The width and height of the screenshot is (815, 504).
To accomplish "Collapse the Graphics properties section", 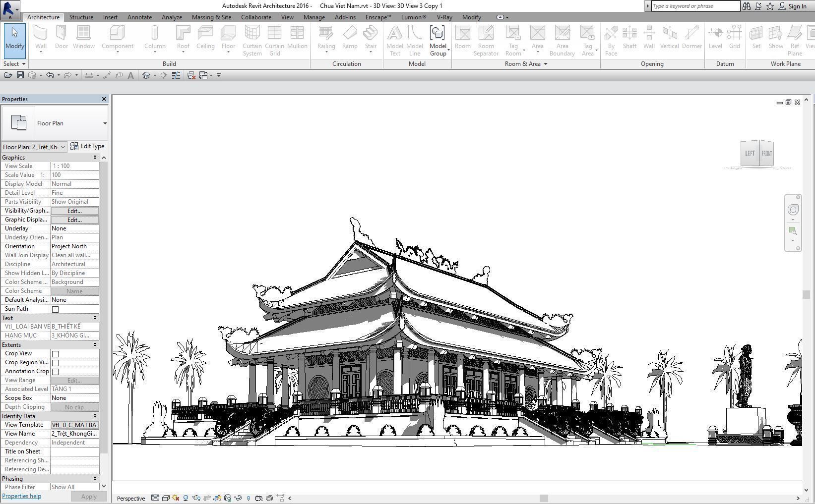I will click(x=95, y=157).
